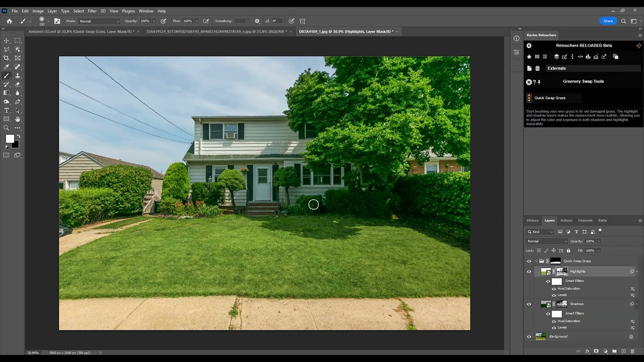Hide the Quick Swap Grass group
644x362 pixels.
pos(529,261)
